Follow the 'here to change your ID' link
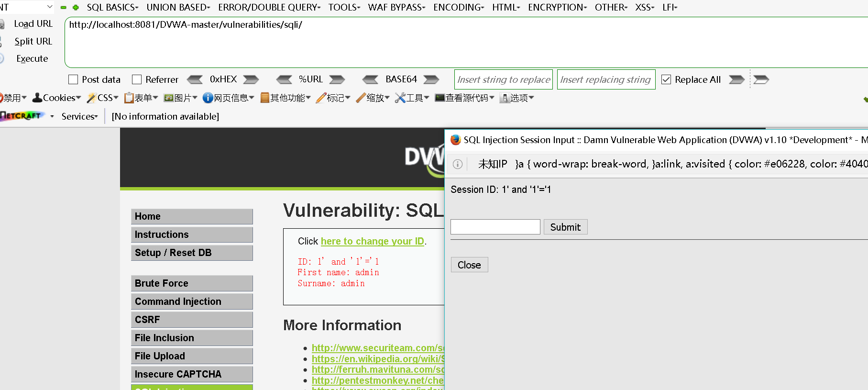The width and height of the screenshot is (868, 390). click(372, 241)
